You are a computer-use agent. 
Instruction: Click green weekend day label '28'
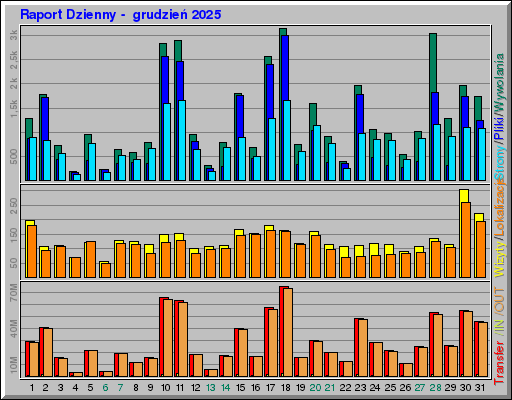click(x=435, y=388)
